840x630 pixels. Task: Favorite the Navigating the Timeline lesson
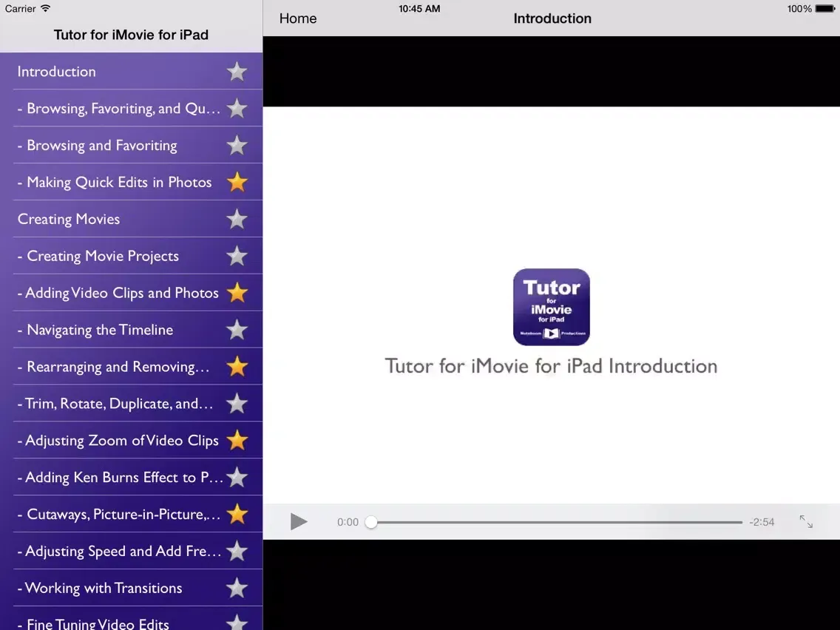(x=237, y=330)
